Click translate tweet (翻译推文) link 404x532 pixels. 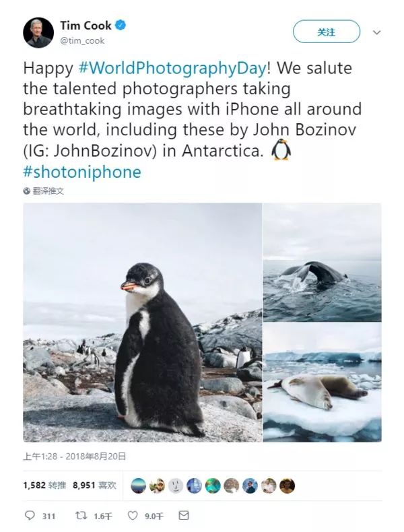point(48,191)
